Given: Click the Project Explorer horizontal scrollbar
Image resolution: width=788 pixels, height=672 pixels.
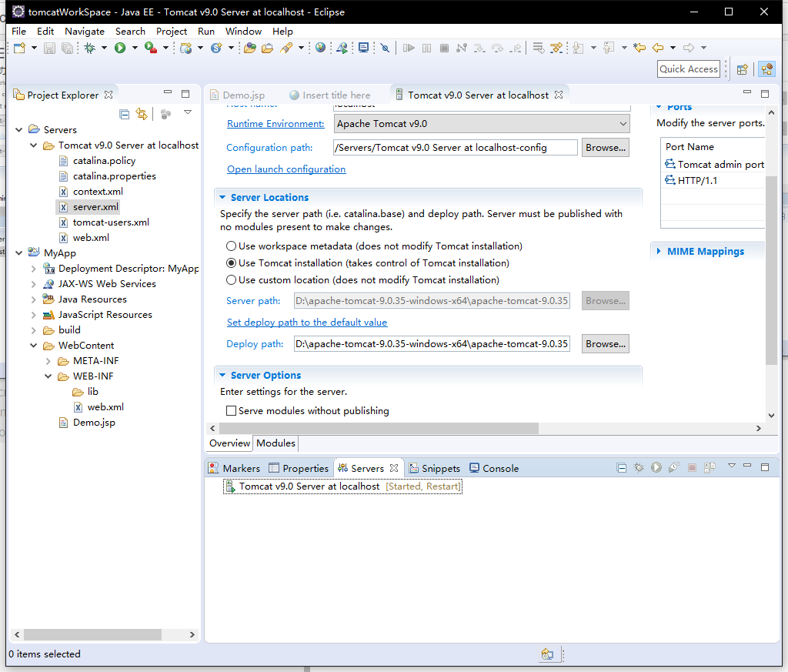Looking at the screenshot, I should [92, 635].
